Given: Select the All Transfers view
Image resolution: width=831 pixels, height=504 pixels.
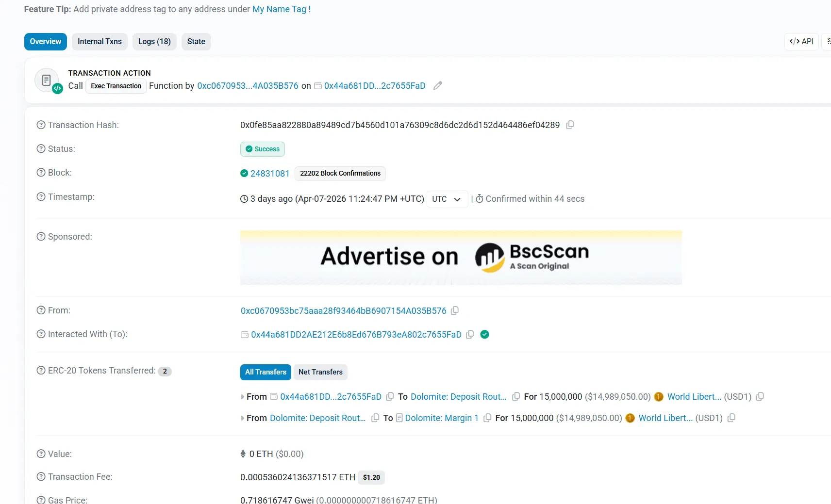Looking at the screenshot, I should click(x=266, y=372).
